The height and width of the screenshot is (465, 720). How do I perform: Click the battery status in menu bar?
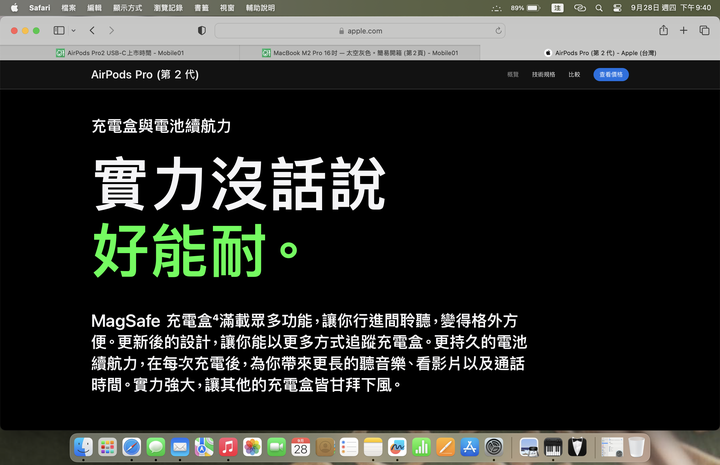click(525, 8)
